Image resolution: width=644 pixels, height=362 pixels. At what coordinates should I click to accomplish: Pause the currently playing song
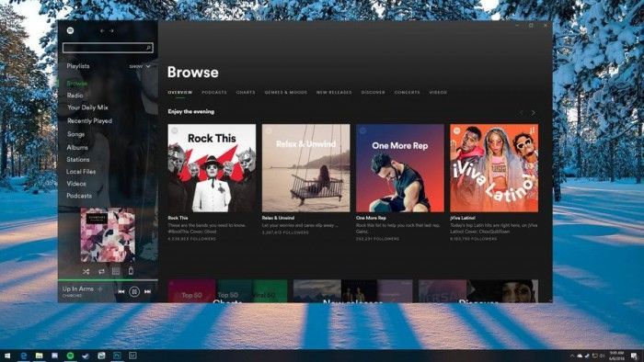point(134,291)
